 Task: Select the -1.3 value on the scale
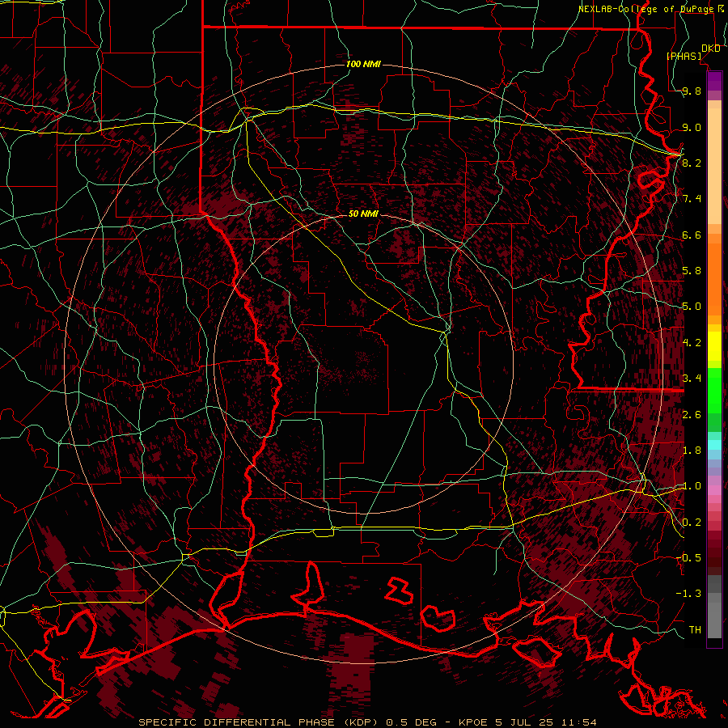pos(688,594)
